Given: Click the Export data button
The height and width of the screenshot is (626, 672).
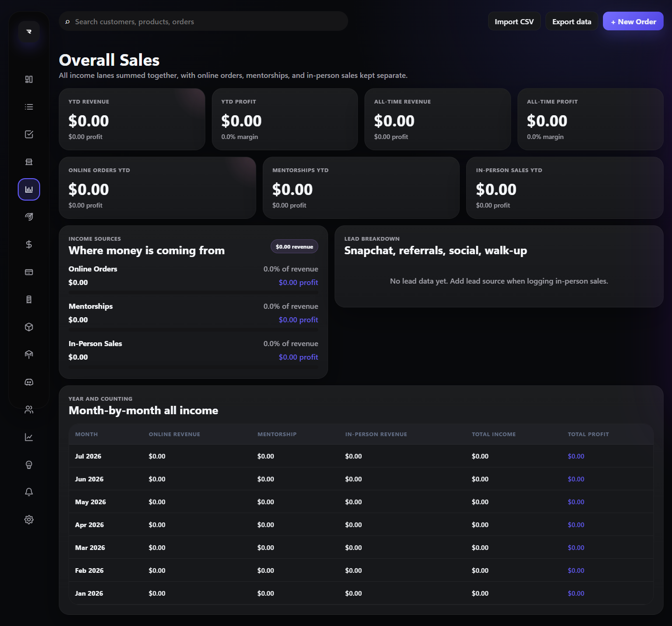Looking at the screenshot, I should click(x=572, y=21).
